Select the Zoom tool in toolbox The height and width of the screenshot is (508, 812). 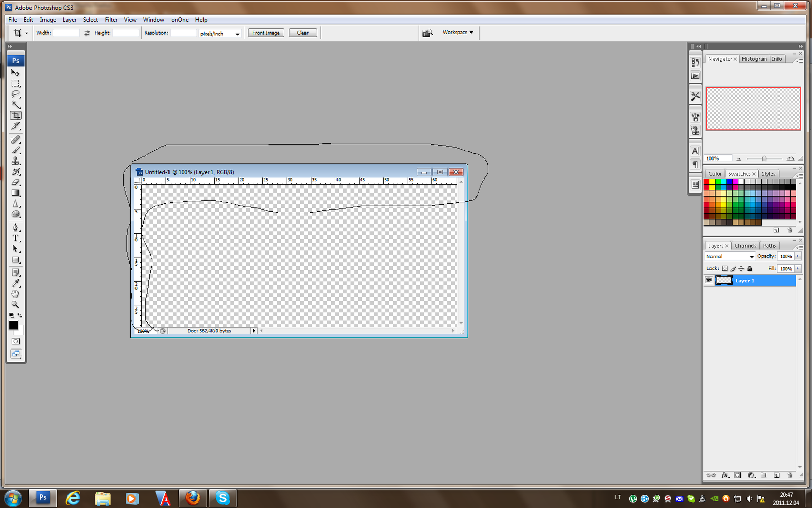(15, 305)
